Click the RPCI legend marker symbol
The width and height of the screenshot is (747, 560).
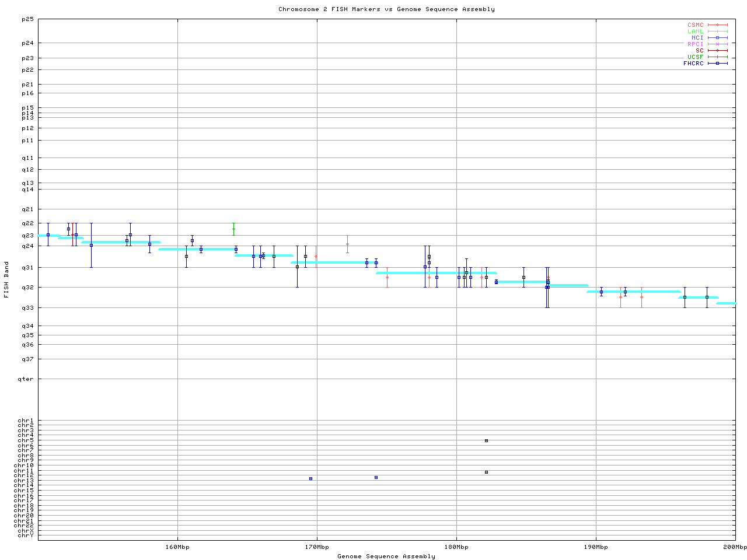coord(717,44)
